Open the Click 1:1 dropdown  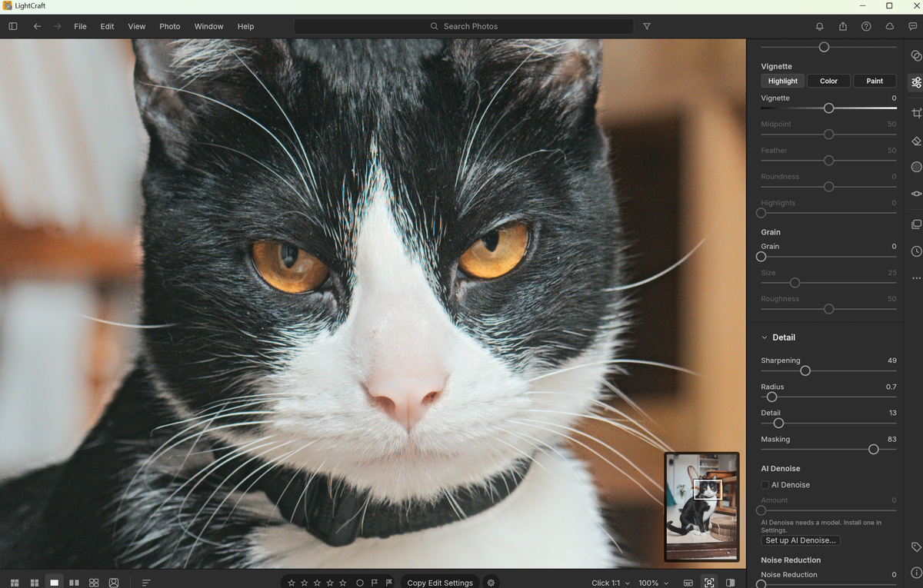click(x=610, y=583)
